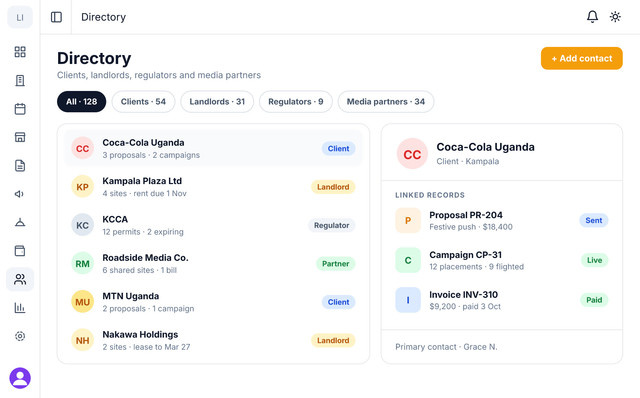
Task: Click the NH avatar for Nakawa Holdings
Action: click(x=82, y=340)
